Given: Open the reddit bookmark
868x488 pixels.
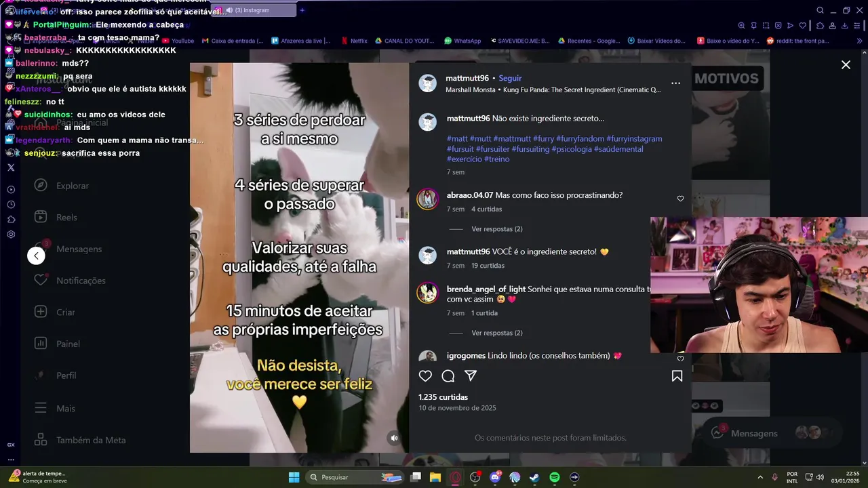Looking at the screenshot, I should 798,41.
